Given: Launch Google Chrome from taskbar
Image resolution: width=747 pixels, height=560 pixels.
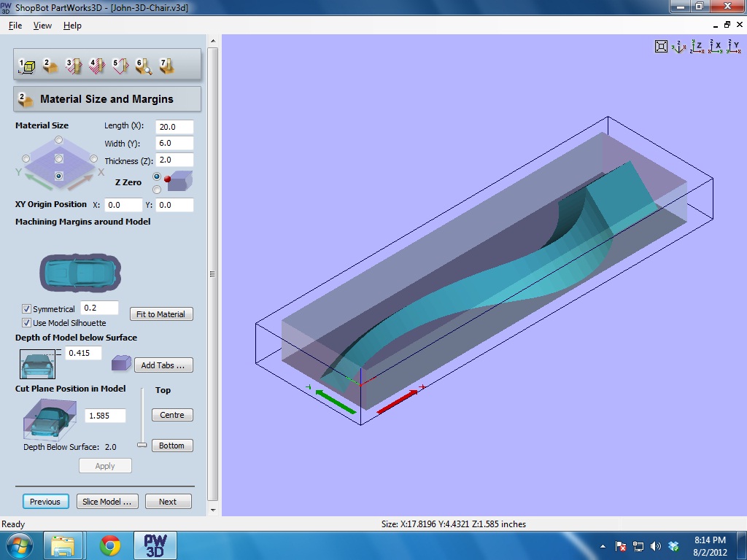Looking at the screenshot, I should [110, 545].
